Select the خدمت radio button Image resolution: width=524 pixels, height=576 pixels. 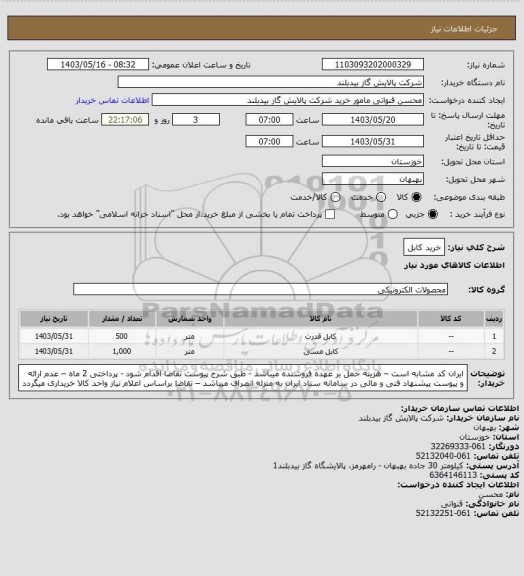click(381, 197)
